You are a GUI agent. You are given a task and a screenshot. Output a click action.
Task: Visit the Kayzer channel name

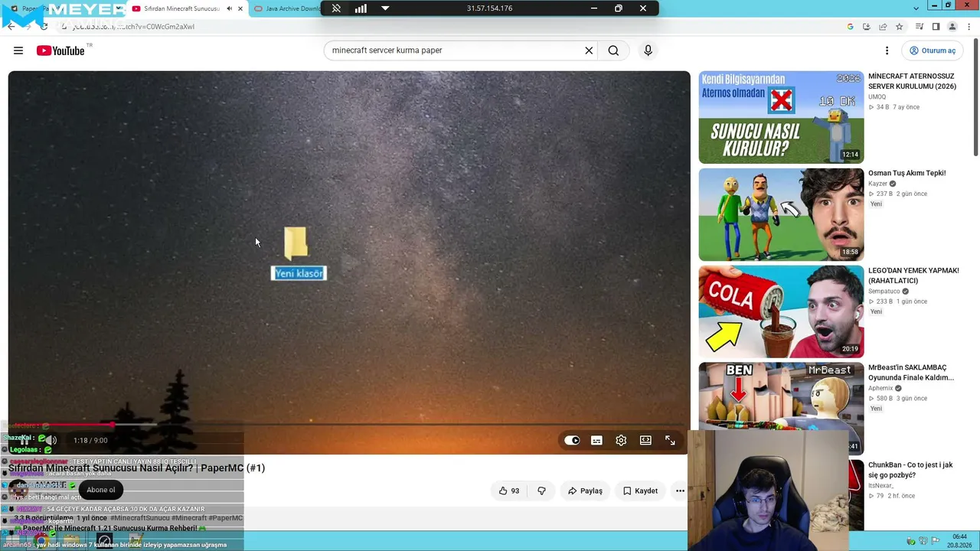click(877, 184)
